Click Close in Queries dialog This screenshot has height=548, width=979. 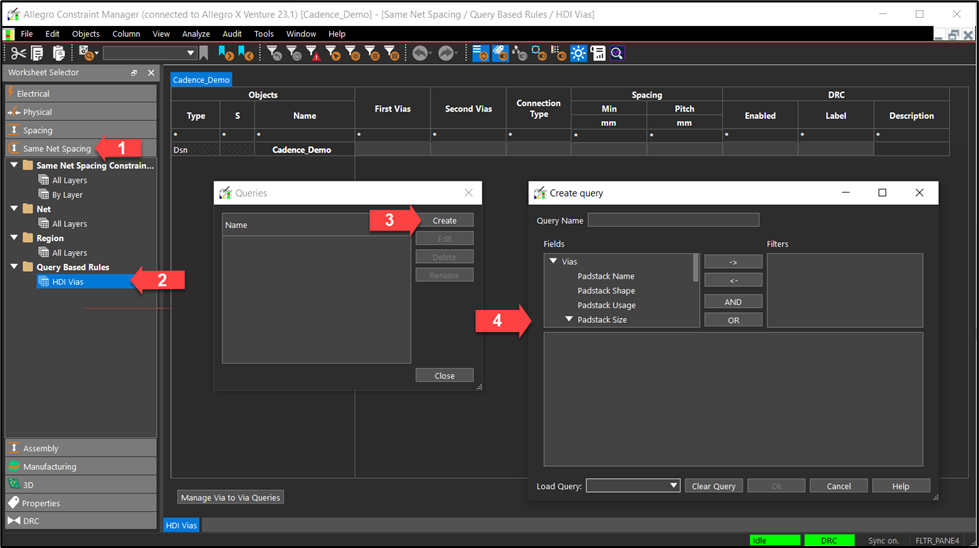445,376
